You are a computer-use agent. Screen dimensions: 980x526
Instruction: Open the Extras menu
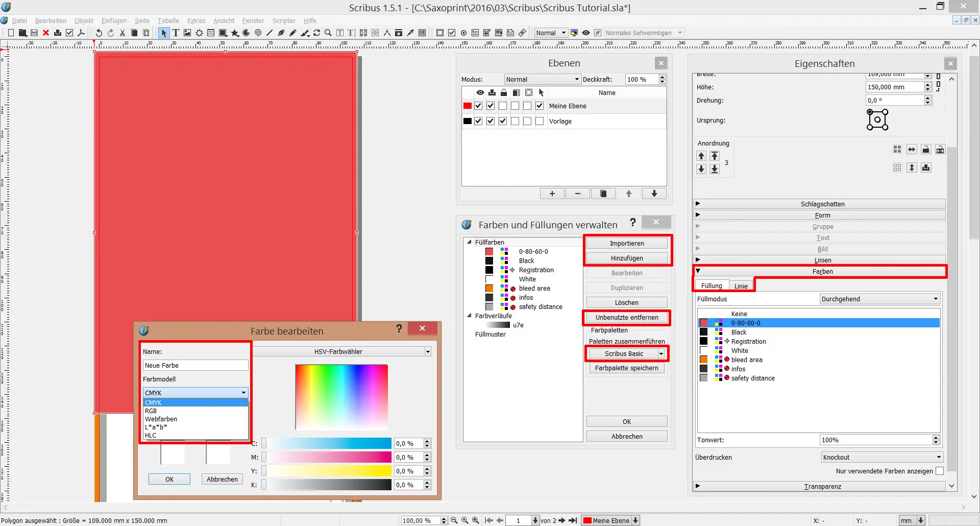pos(196,20)
